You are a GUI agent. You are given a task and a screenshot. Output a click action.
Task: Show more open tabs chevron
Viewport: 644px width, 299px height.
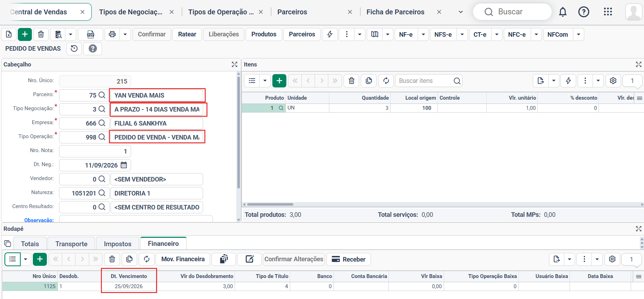click(x=461, y=12)
